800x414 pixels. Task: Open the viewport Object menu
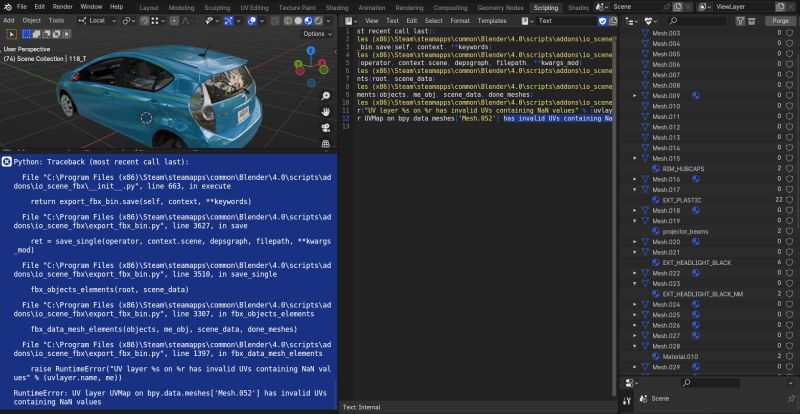(x=32, y=20)
